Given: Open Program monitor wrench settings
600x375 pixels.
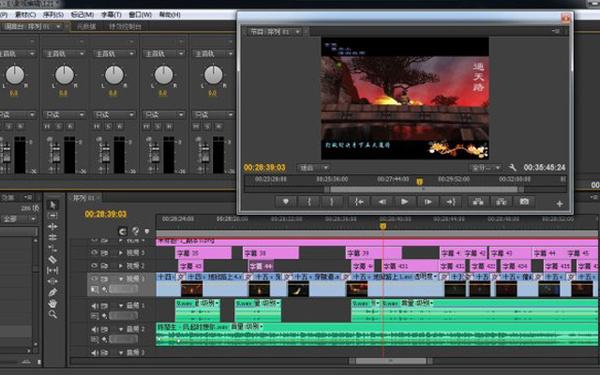Looking at the screenshot, I should click(x=512, y=168).
